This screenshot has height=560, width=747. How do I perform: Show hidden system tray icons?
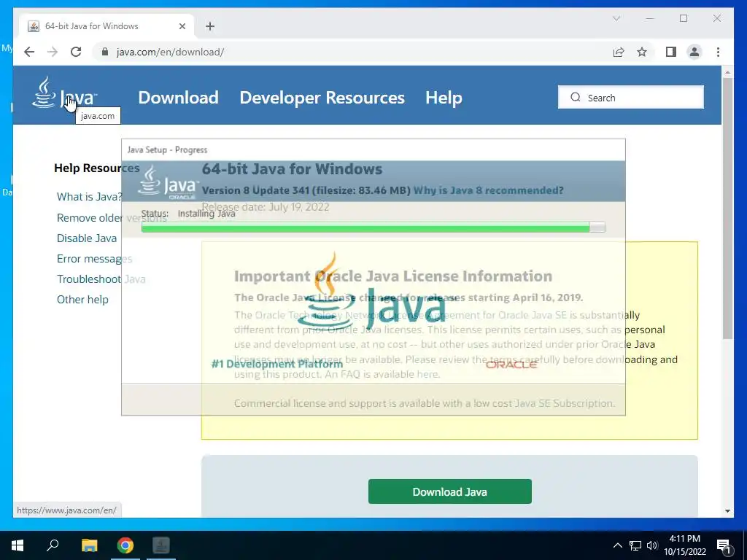617,545
